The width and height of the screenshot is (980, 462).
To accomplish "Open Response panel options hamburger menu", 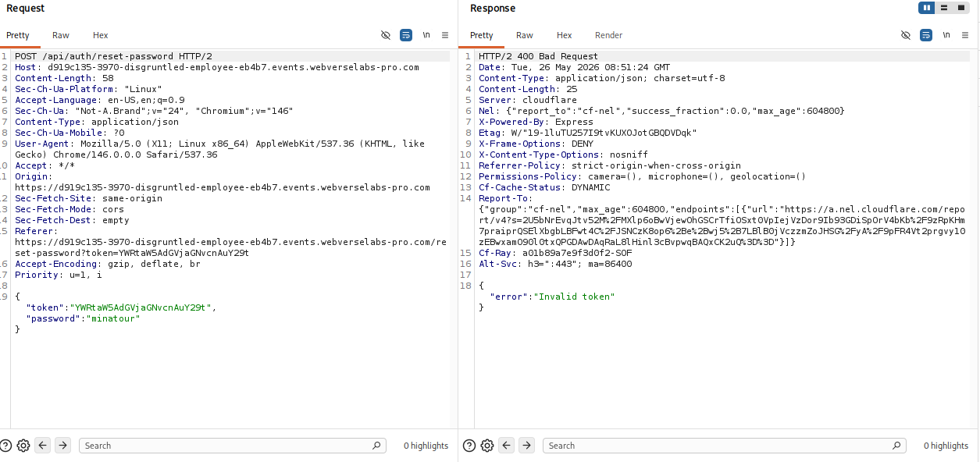I will (x=965, y=35).
